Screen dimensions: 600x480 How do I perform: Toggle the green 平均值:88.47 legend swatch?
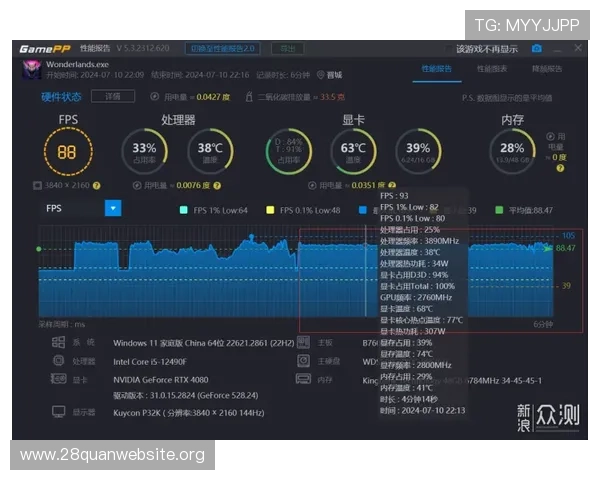tap(499, 210)
